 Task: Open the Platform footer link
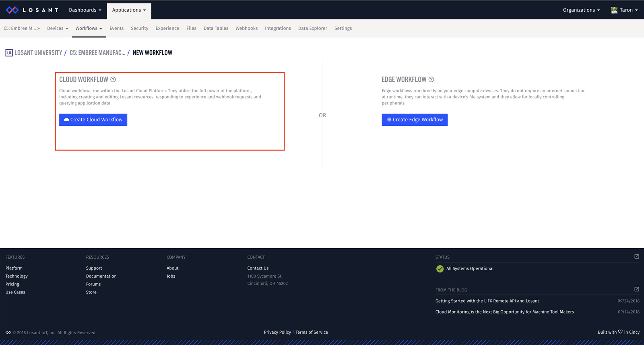(x=14, y=268)
